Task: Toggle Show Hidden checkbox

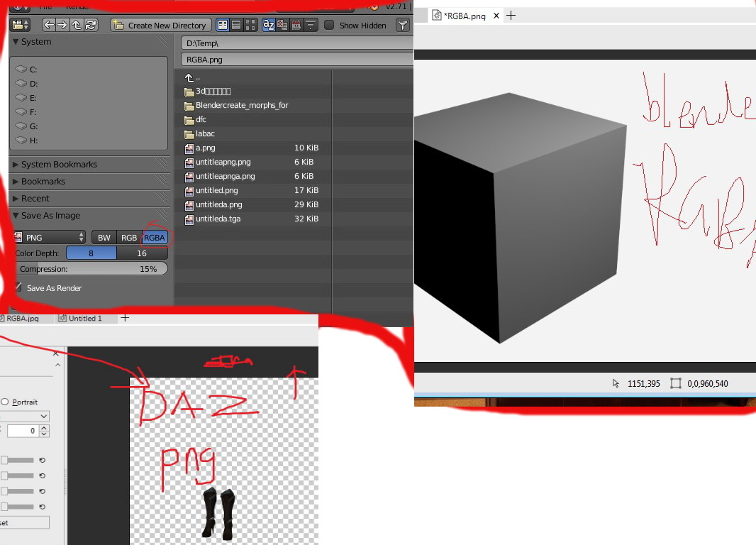Action: click(329, 25)
